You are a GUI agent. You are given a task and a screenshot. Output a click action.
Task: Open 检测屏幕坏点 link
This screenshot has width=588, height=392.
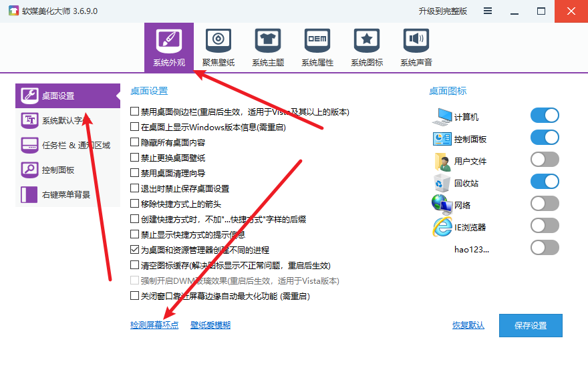(x=154, y=325)
